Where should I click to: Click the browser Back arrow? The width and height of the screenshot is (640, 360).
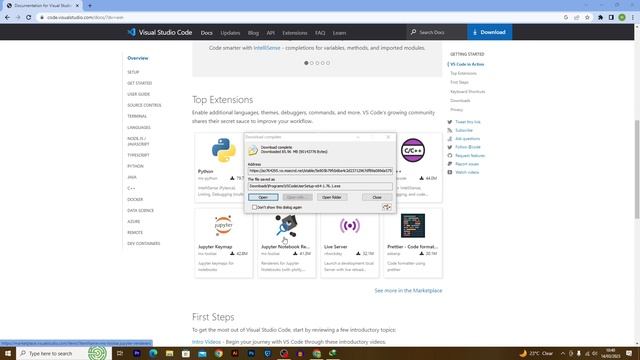coord(7,17)
